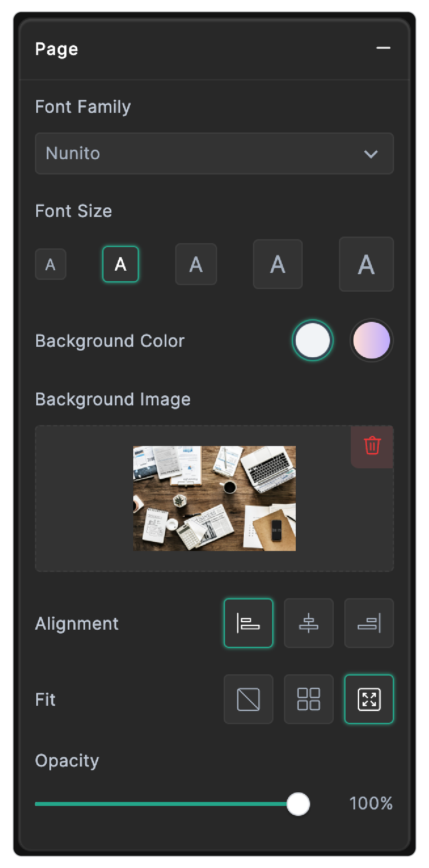429x868 pixels.
Task: Delete the background image with trash icon
Action: click(372, 446)
